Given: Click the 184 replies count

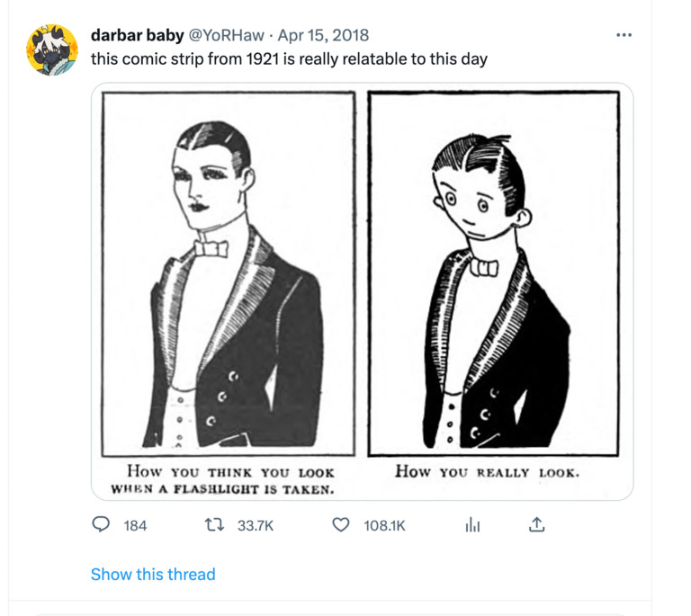Looking at the screenshot, I should point(135,525).
